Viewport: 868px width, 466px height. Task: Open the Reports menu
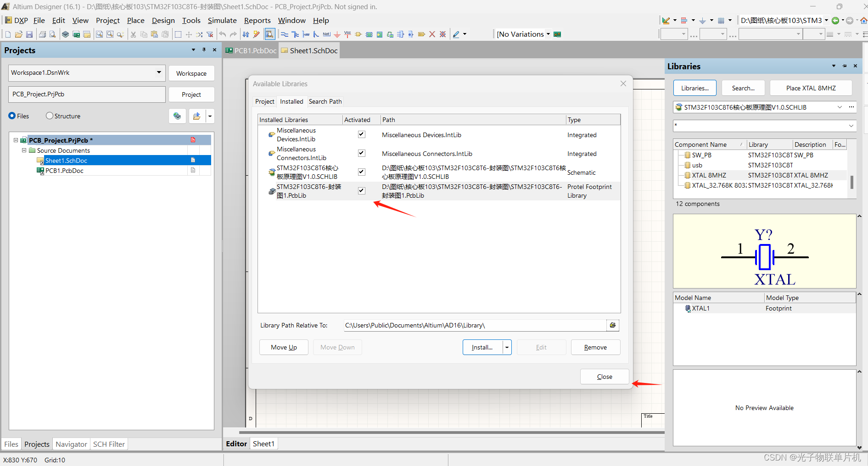pos(258,21)
